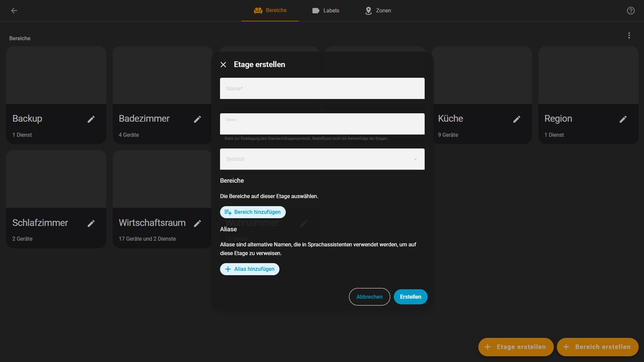Edit the Badezimmer area pencil icon
Image resolution: width=644 pixels, height=362 pixels.
coord(198,120)
